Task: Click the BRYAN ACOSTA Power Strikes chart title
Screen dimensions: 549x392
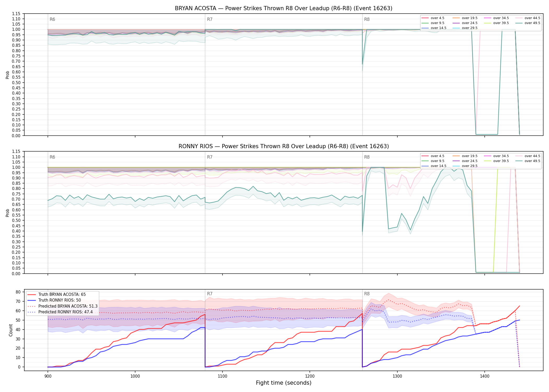Action: click(x=284, y=8)
